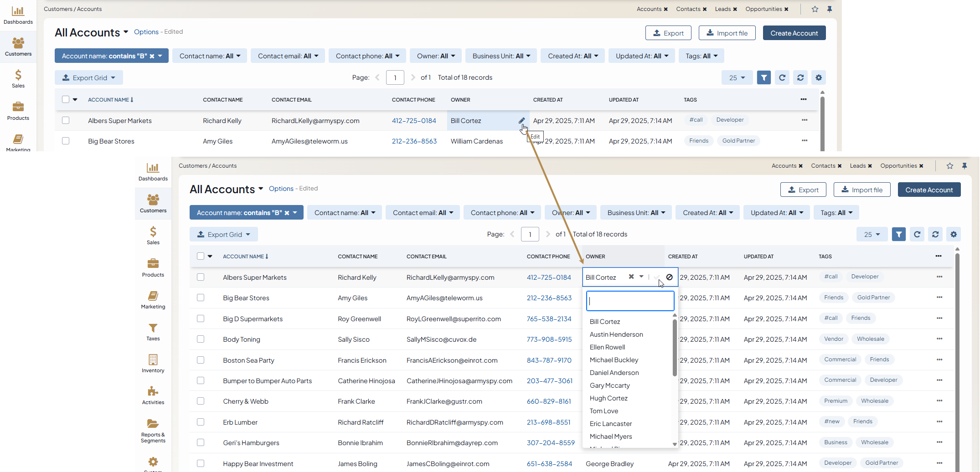The height and width of the screenshot is (472, 980).
Task: Open Activities from the sidebar
Action: point(153,395)
